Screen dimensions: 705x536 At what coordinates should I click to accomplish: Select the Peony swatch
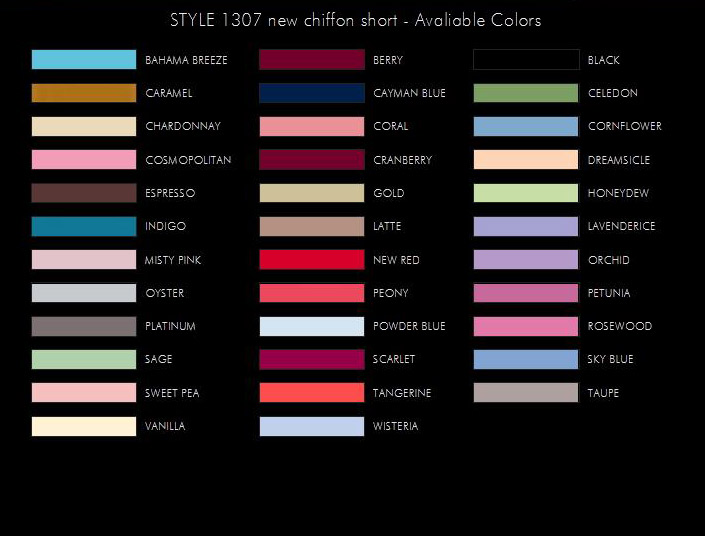pyautogui.click(x=312, y=293)
